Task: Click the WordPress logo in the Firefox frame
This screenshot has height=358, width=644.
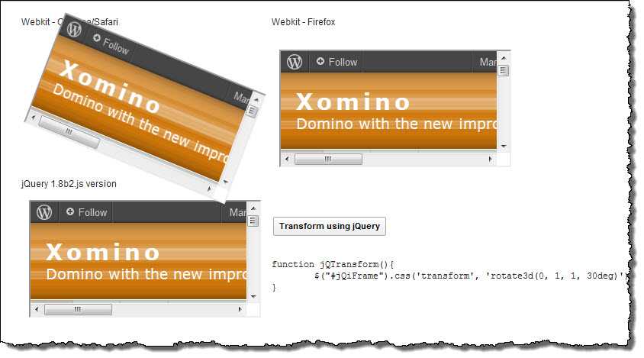Action: [295, 62]
